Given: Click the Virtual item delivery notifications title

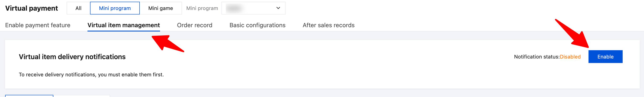Looking at the screenshot, I should [x=72, y=57].
